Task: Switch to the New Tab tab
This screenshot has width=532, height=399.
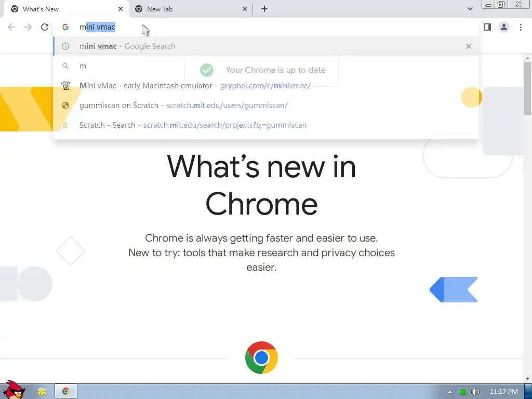Action: click(x=190, y=9)
